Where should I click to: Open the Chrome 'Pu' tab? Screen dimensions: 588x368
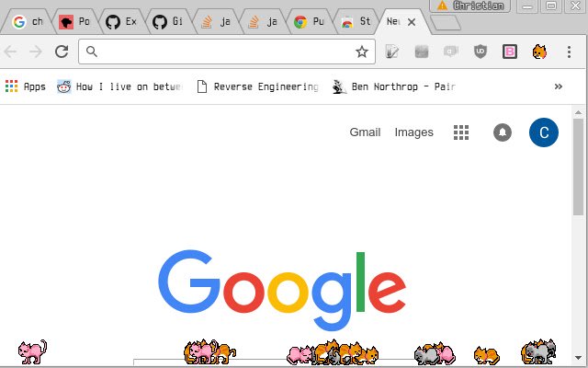[309, 22]
